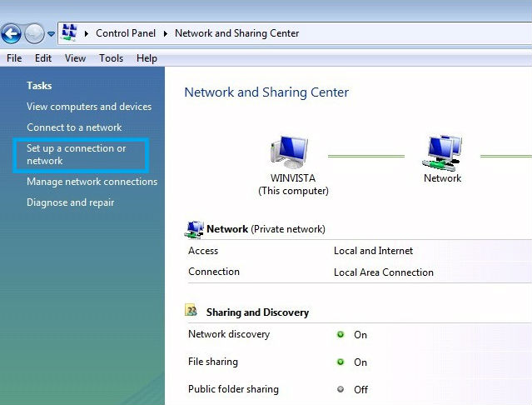Click the green File sharing status light
The image size is (532, 405).
[x=341, y=362]
